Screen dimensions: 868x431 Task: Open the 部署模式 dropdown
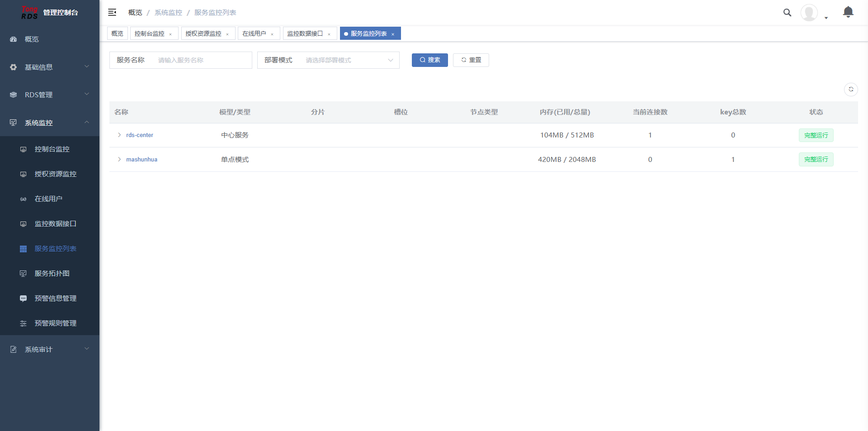(x=328, y=60)
